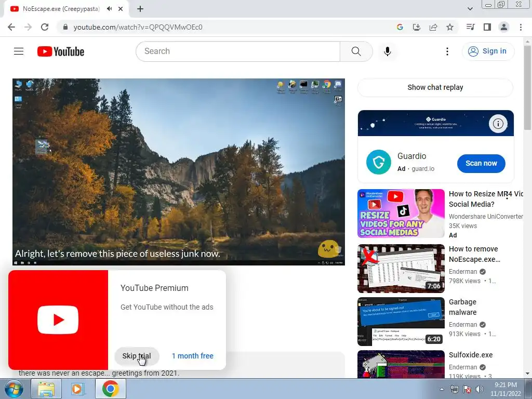The width and height of the screenshot is (532, 399).
Task: Close the NoEscape.exe tab
Action: pyautogui.click(x=121, y=9)
